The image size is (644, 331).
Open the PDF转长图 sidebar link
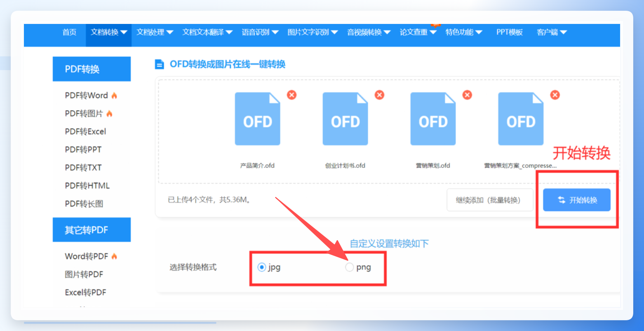[x=84, y=204]
